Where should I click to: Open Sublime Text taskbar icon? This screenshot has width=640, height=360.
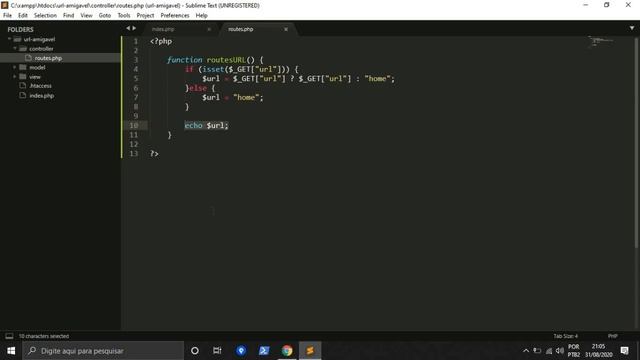tap(310, 351)
